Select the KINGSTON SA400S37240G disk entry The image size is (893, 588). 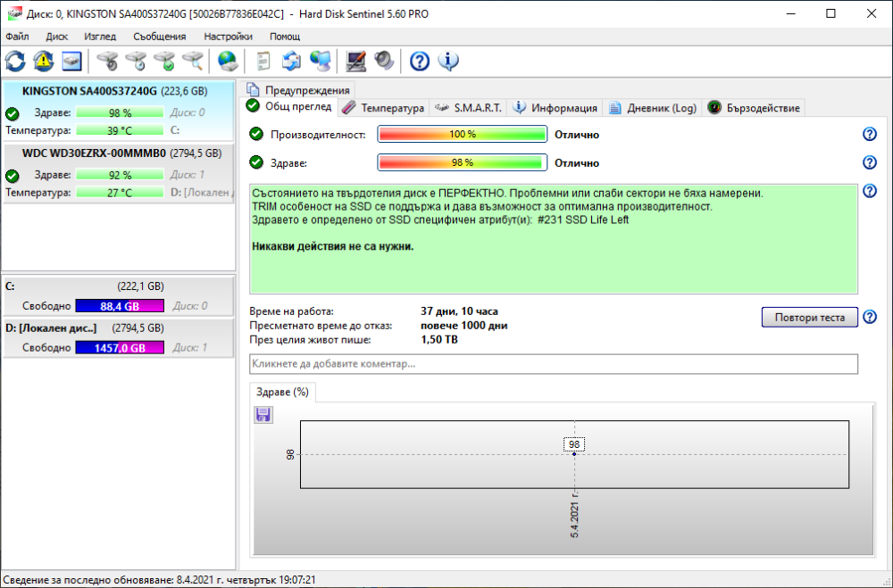click(118, 111)
